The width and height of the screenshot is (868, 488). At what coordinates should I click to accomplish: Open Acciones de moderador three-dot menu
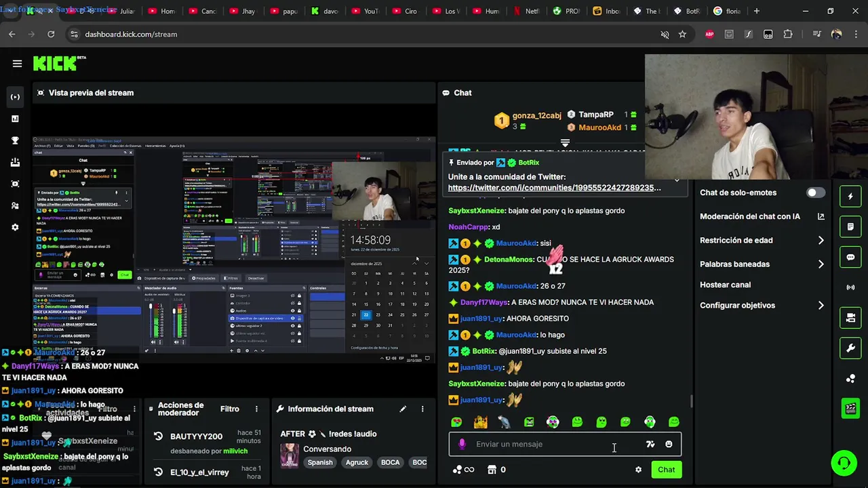point(256,409)
